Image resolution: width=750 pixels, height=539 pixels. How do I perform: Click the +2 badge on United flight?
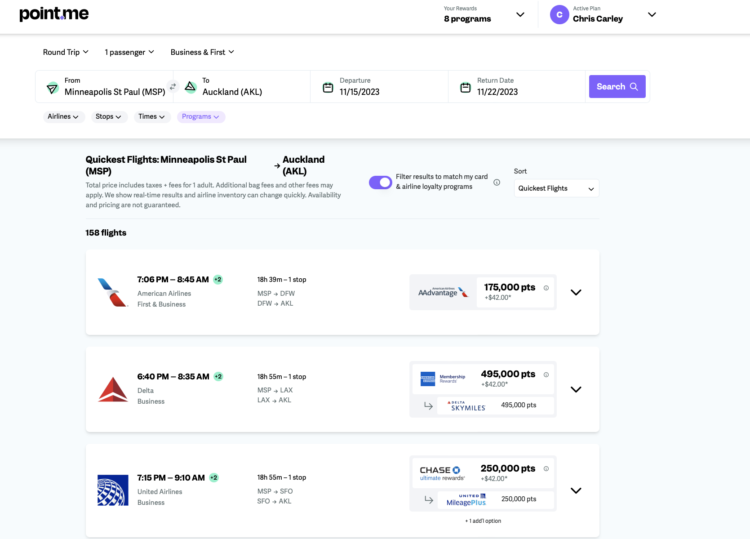coord(214,477)
